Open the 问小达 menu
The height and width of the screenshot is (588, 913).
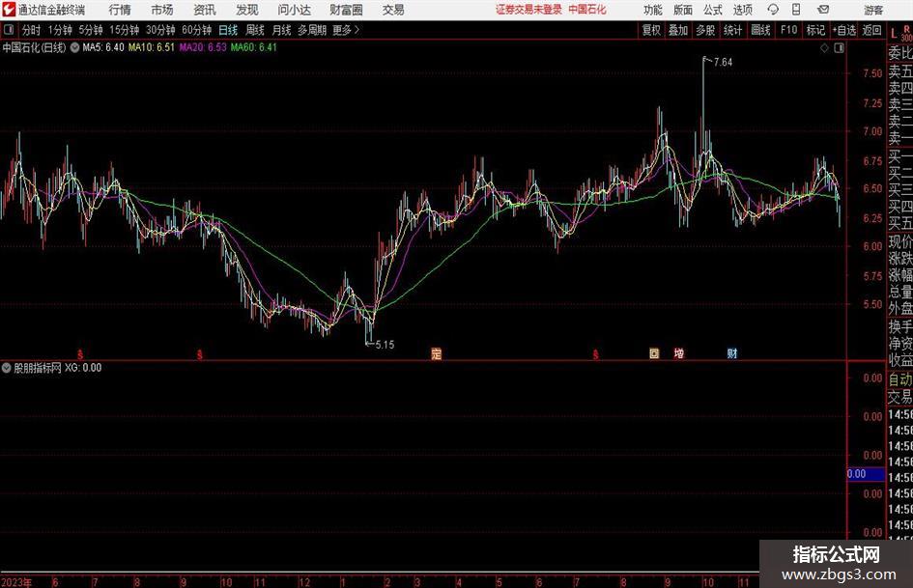(x=294, y=10)
